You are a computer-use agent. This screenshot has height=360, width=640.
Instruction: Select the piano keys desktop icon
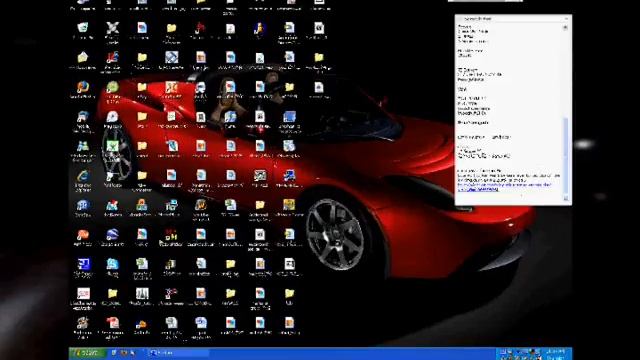(142, 293)
